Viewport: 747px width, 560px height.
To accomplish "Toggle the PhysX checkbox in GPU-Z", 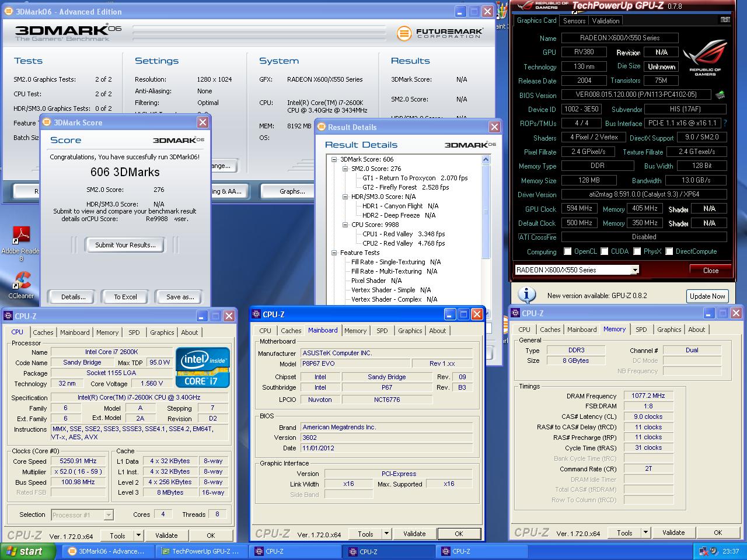I will (x=637, y=251).
